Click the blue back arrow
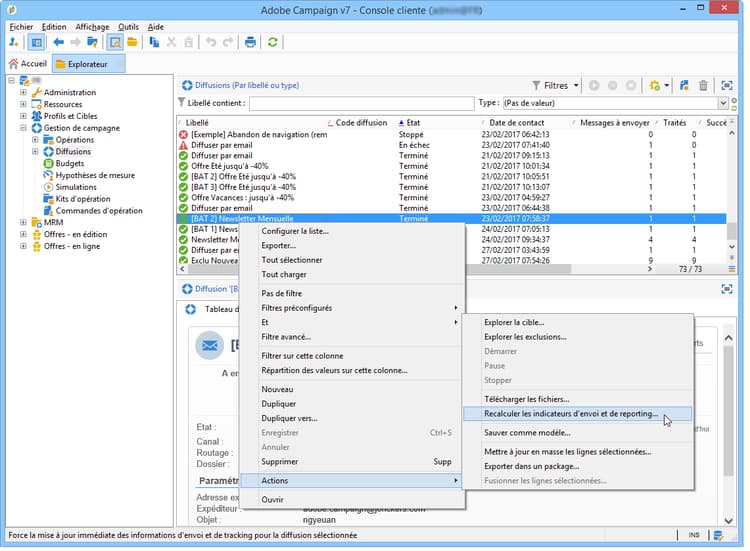 [58, 42]
